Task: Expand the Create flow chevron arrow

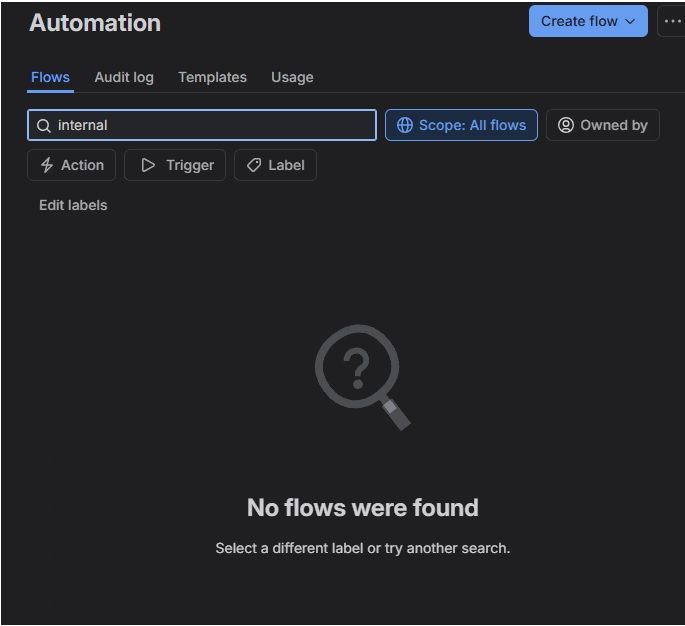Action: point(630,21)
